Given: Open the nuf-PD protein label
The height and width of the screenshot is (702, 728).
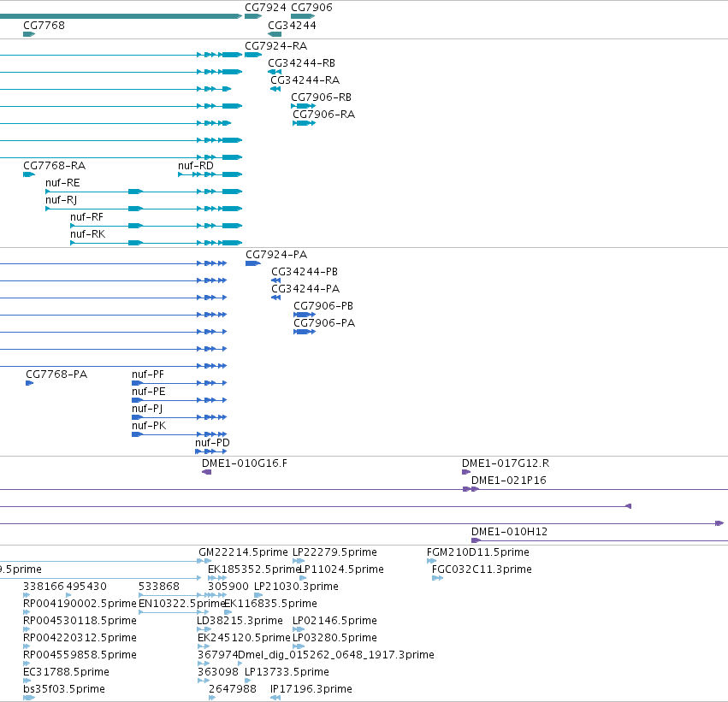Looking at the screenshot, I should coord(212,443).
